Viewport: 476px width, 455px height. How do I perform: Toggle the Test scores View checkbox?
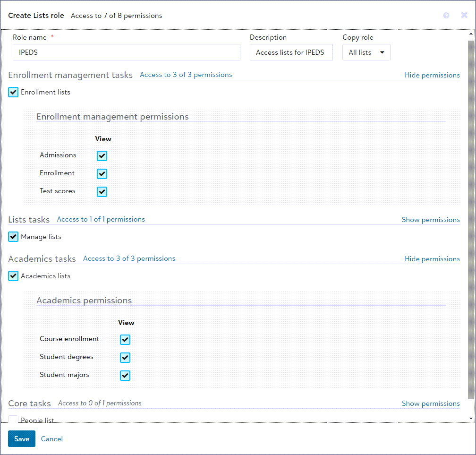[102, 192]
